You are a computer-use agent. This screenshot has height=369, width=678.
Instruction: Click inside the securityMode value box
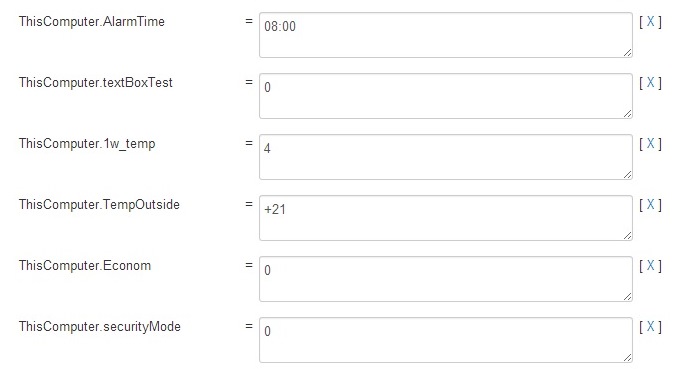(x=446, y=340)
